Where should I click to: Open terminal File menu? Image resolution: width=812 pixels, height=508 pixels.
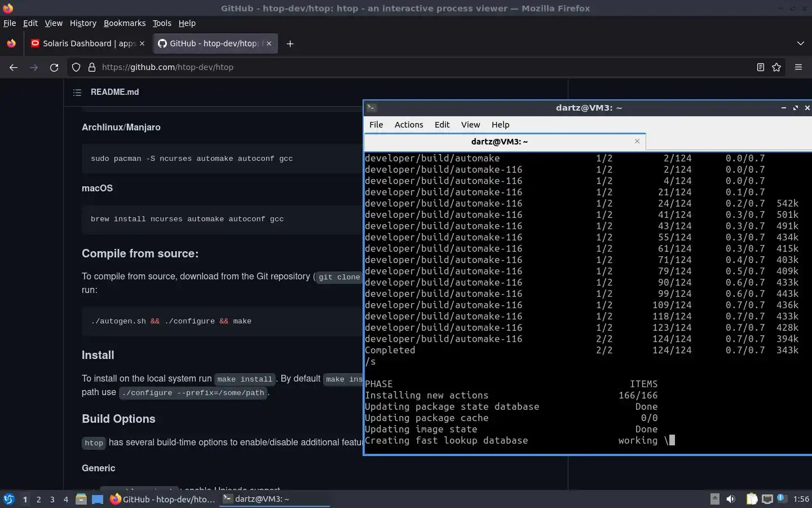click(376, 125)
